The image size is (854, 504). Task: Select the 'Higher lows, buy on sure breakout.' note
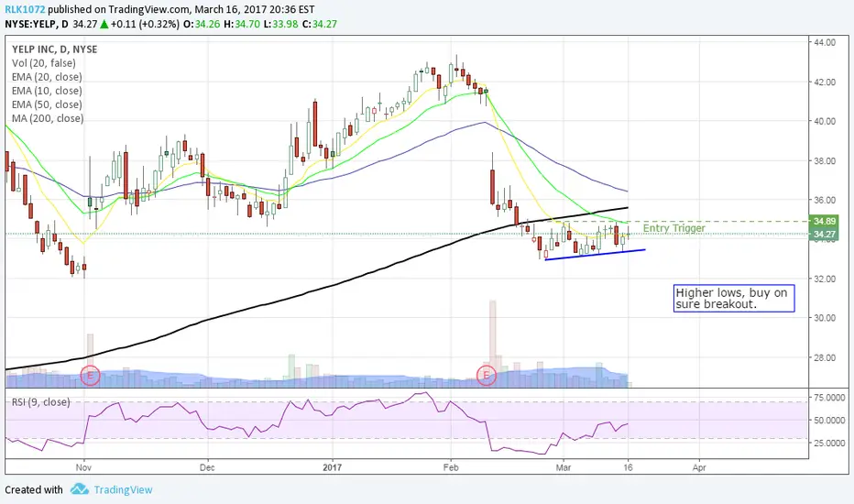[x=734, y=299]
